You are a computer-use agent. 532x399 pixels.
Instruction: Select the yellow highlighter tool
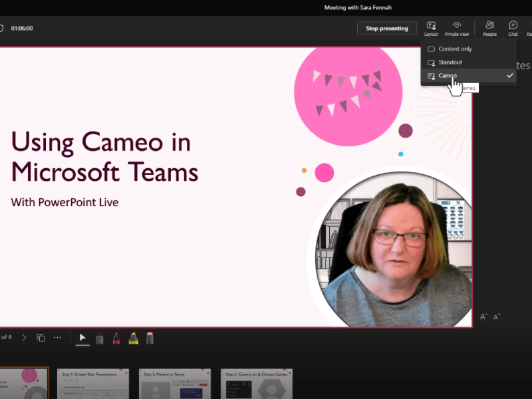(x=133, y=338)
